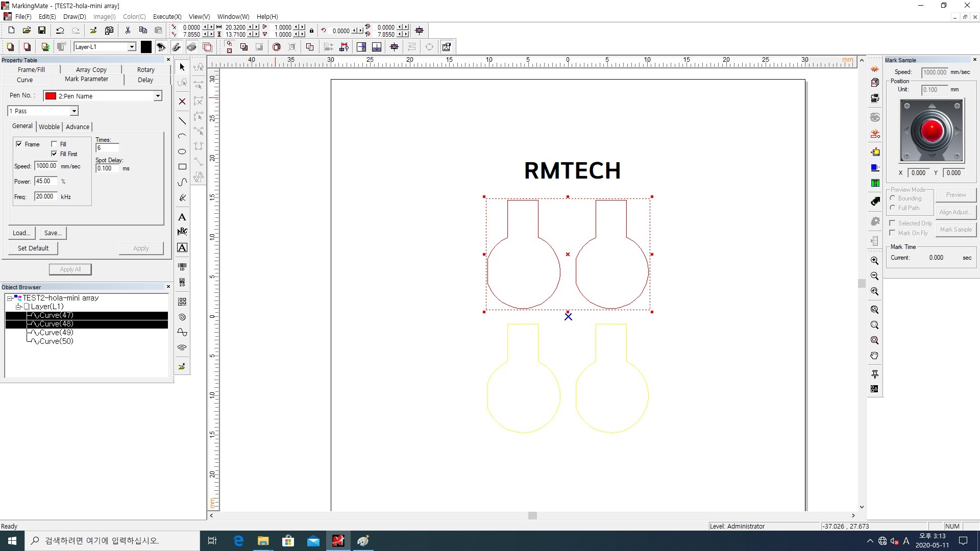Enable the Fill checkbox
Image resolution: width=980 pixels, height=551 pixels.
[54, 144]
